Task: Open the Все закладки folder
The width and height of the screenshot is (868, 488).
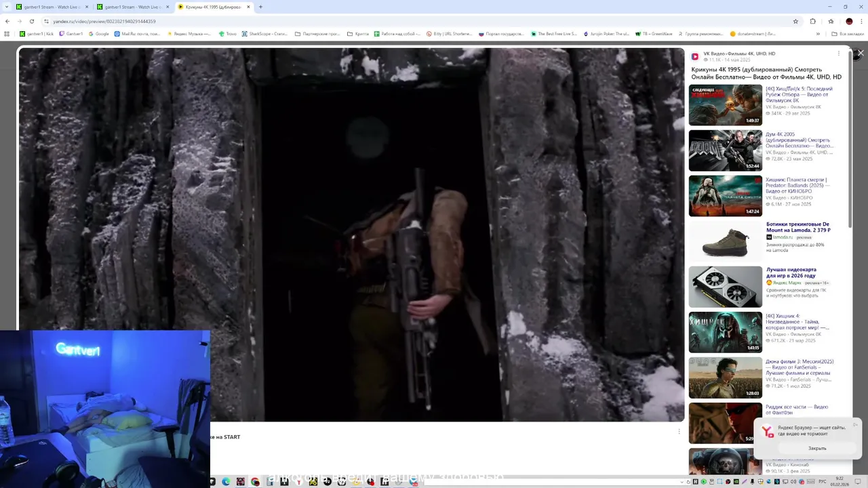Action: [x=848, y=33]
